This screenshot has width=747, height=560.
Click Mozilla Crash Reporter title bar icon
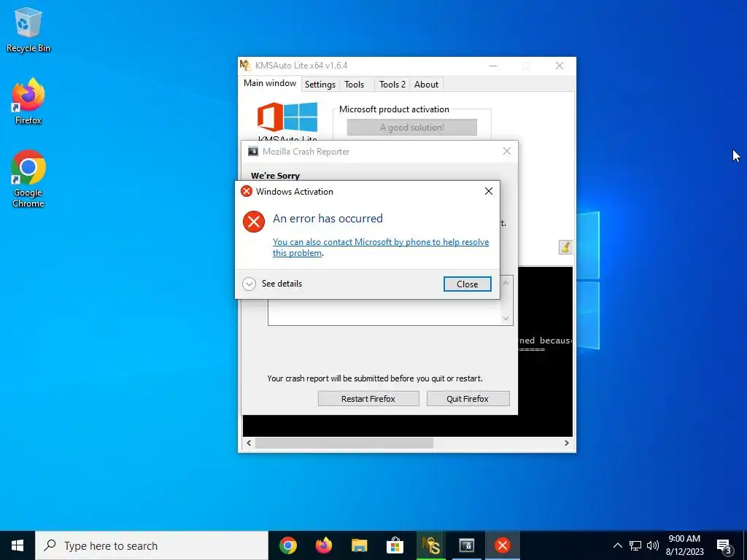coord(253,152)
